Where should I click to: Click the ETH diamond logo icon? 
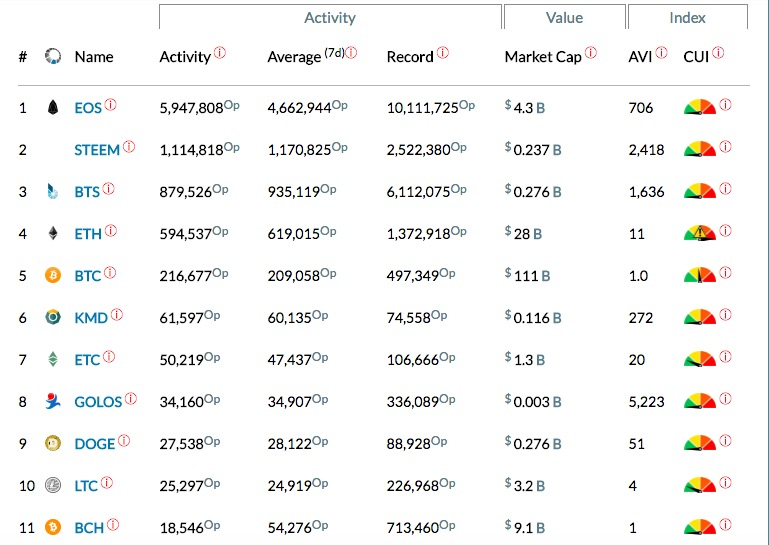[x=53, y=234]
